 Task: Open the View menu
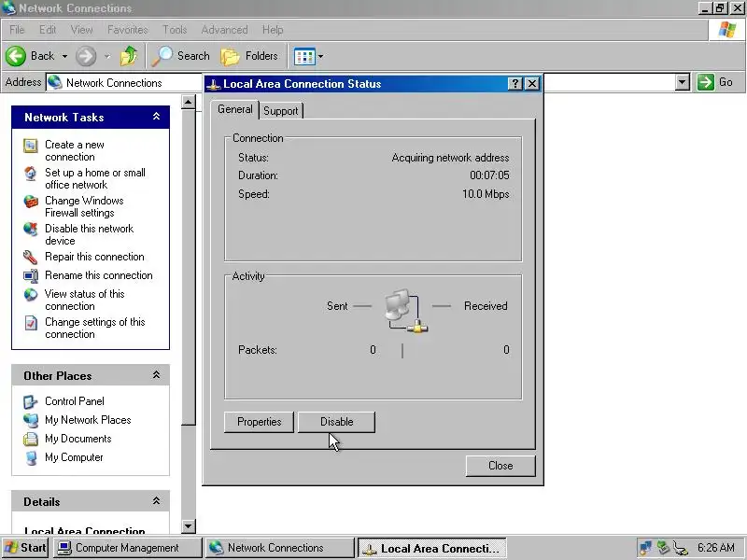tap(82, 30)
